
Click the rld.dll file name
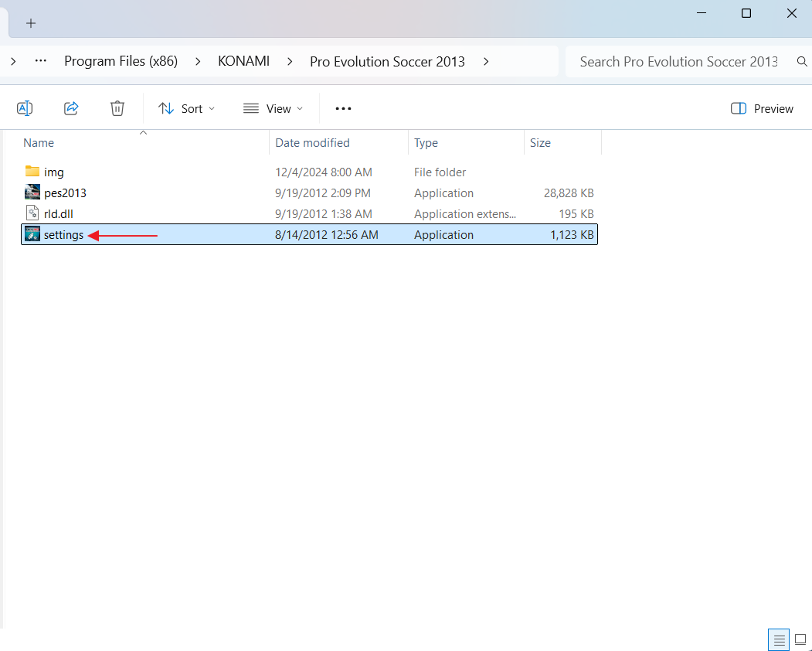[59, 213]
